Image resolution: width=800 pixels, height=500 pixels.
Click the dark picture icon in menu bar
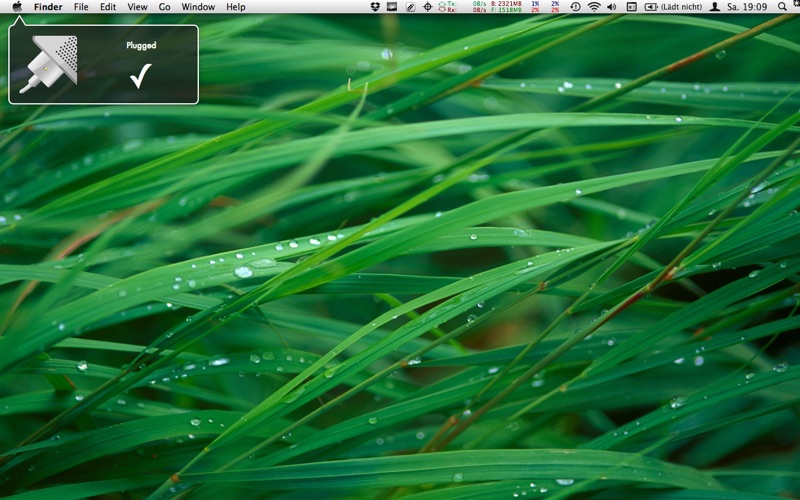(392, 7)
